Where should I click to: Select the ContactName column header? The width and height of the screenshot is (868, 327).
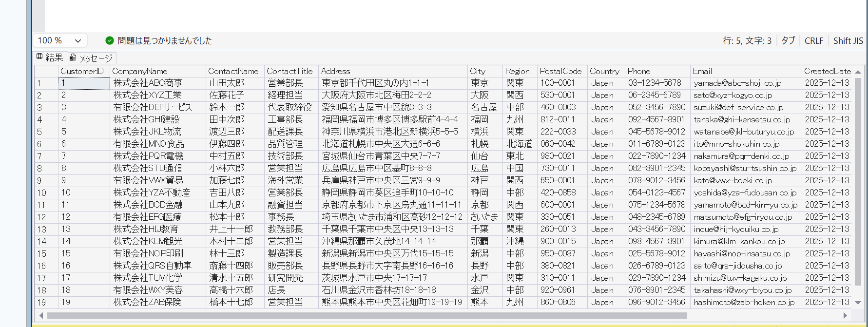pyautogui.click(x=235, y=71)
